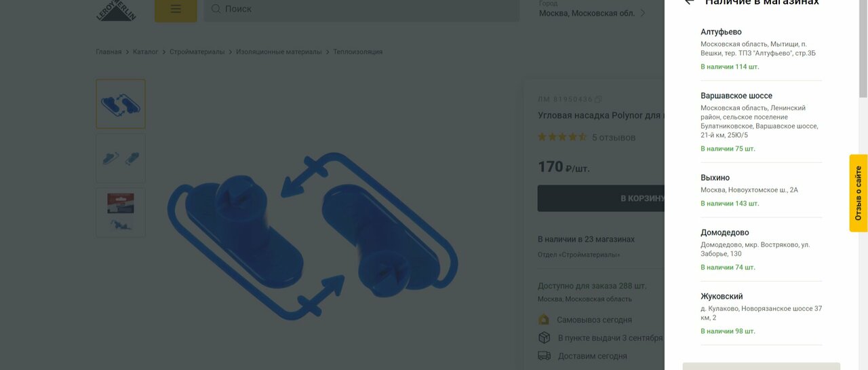Open the 5 отзывов reviews link
Viewport: 868px width, 370px height.
click(x=614, y=138)
